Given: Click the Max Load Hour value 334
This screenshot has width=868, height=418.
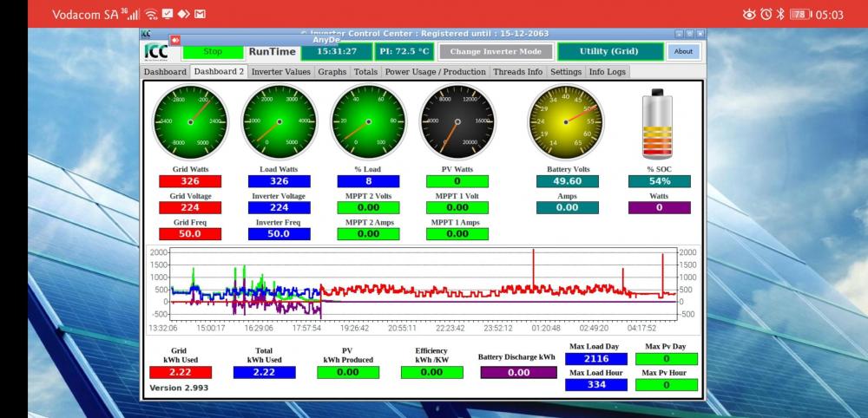Looking at the screenshot, I should tap(596, 385).
